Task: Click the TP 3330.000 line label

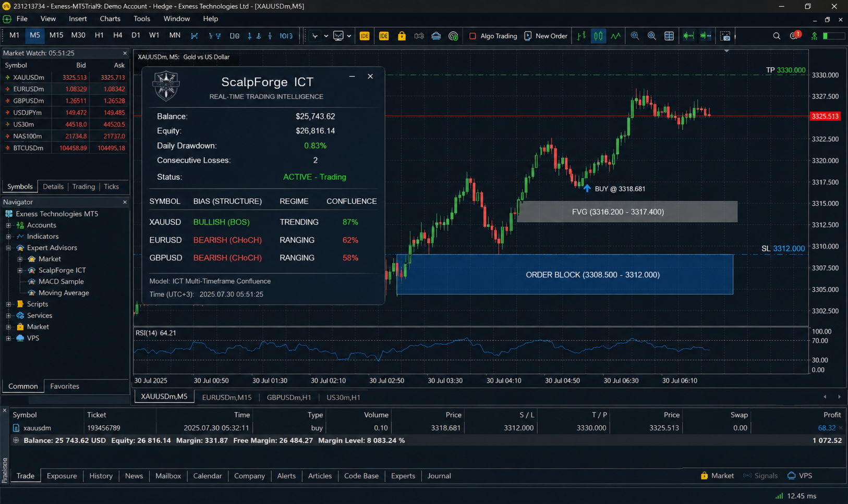Action: point(785,70)
